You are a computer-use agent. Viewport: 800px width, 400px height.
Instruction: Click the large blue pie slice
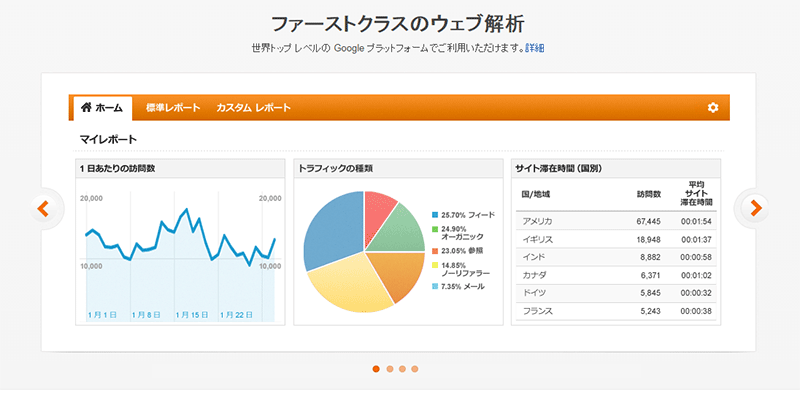[332, 227]
